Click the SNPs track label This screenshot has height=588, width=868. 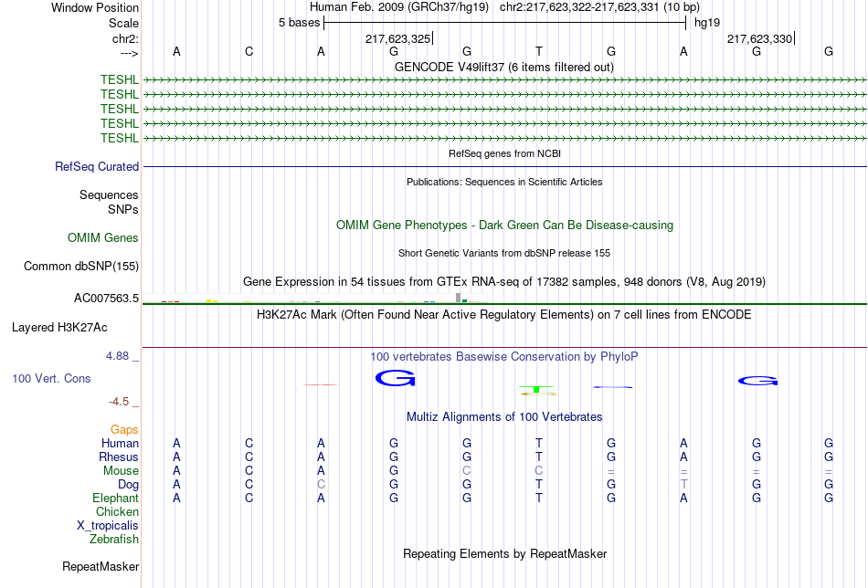pos(123,210)
